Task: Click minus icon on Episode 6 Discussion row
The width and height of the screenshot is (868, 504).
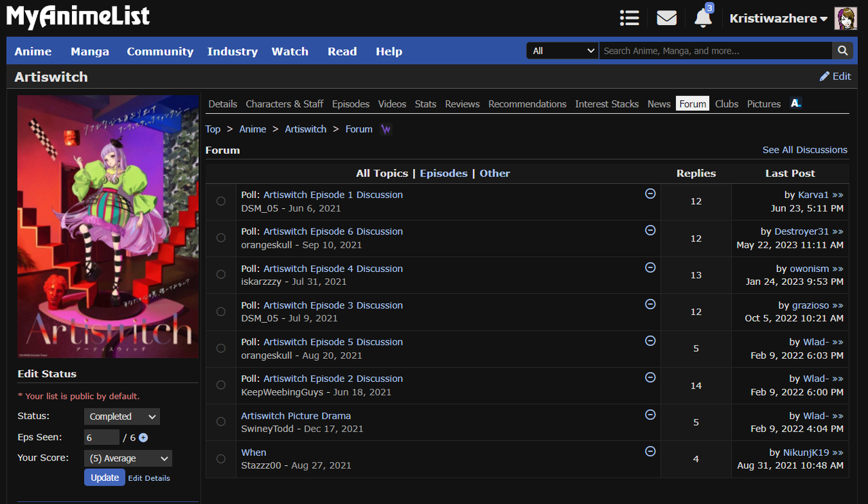Action: (x=650, y=230)
